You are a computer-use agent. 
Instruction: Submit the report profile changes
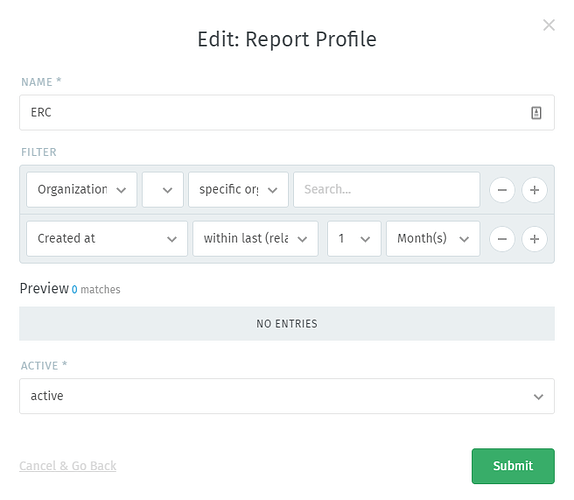pos(513,466)
